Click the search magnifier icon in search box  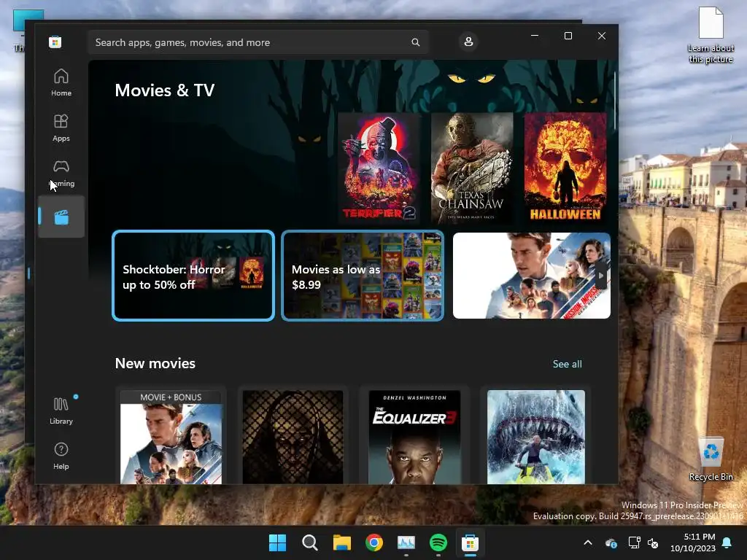[415, 42]
